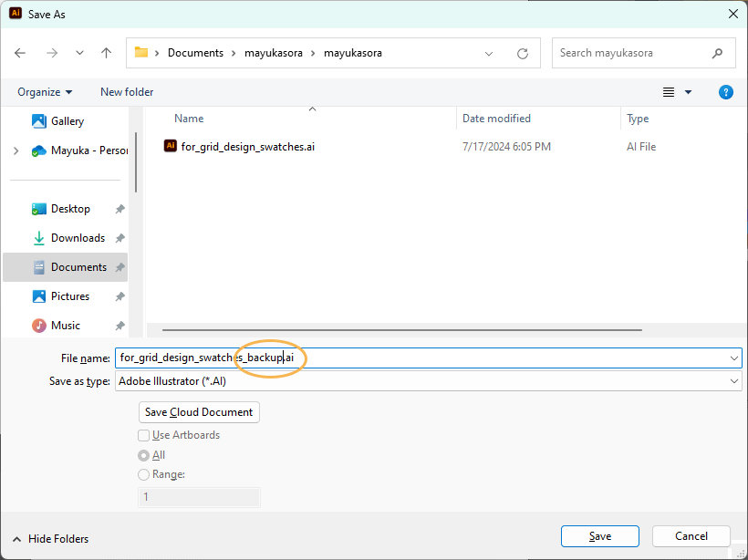Open the Music folder in sidebar

(65, 326)
